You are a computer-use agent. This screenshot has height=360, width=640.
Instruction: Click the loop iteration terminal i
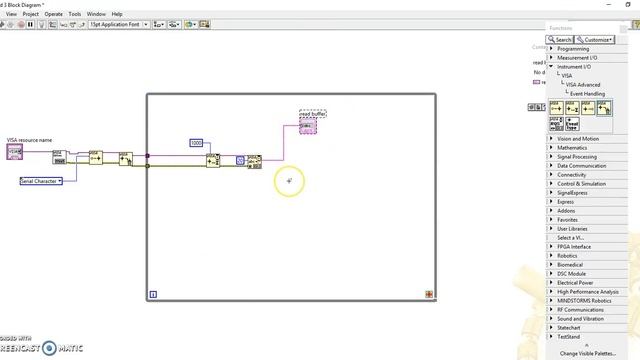point(153,294)
